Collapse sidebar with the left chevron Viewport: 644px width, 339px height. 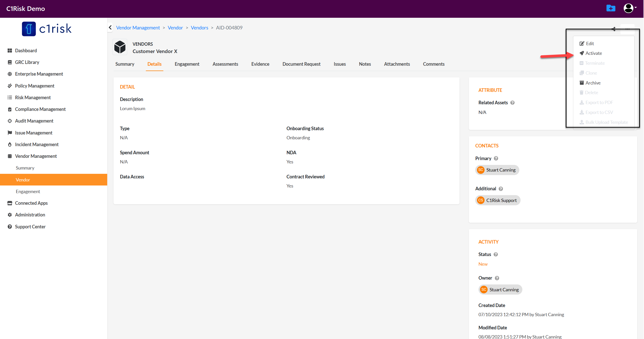[x=110, y=27]
